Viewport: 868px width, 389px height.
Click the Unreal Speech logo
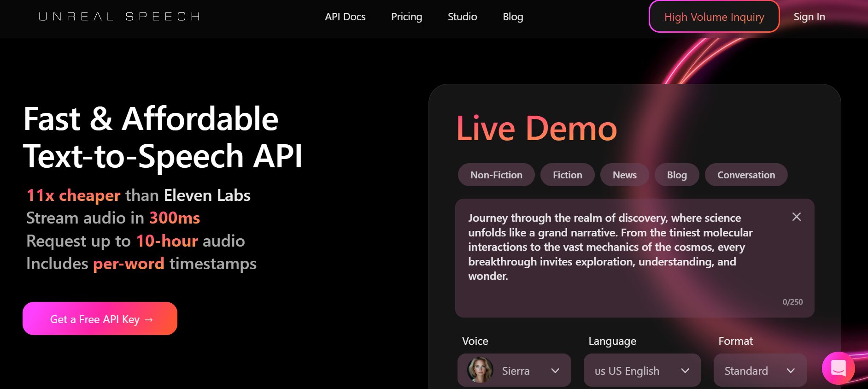119,17
